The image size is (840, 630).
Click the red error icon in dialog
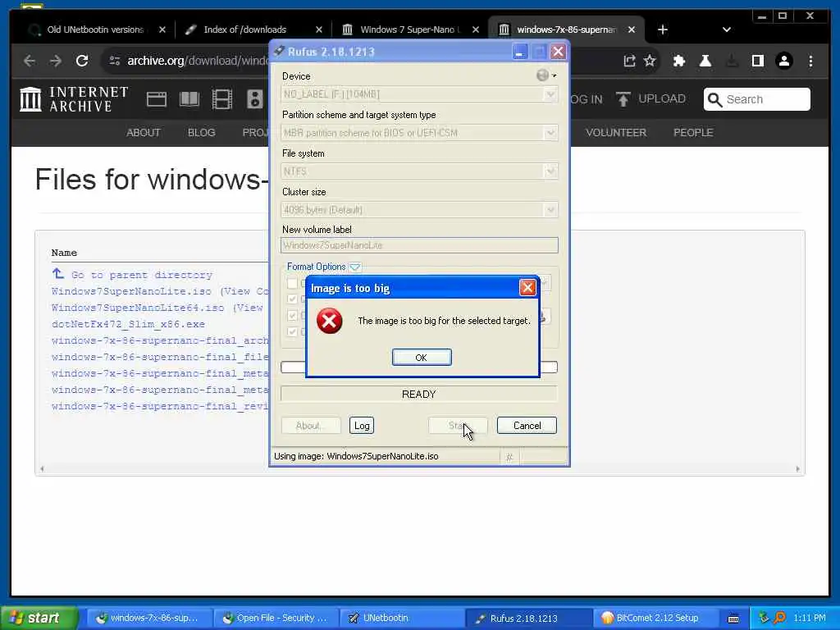pyautogui.click(x=330, y=321)
